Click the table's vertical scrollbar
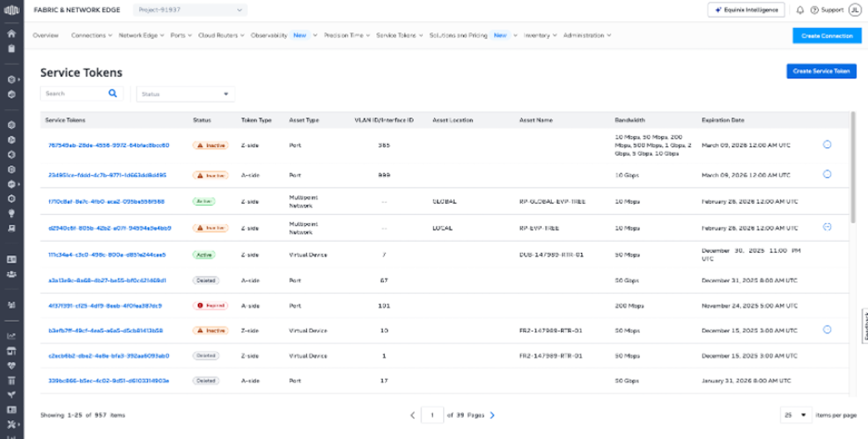This screenshot has width=868, height=439. [x=853, y=167]
